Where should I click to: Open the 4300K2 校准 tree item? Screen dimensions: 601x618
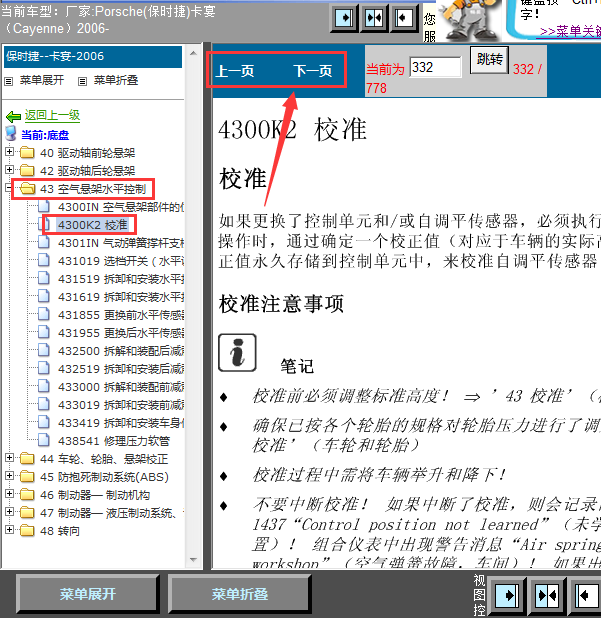tap(93, 225)
